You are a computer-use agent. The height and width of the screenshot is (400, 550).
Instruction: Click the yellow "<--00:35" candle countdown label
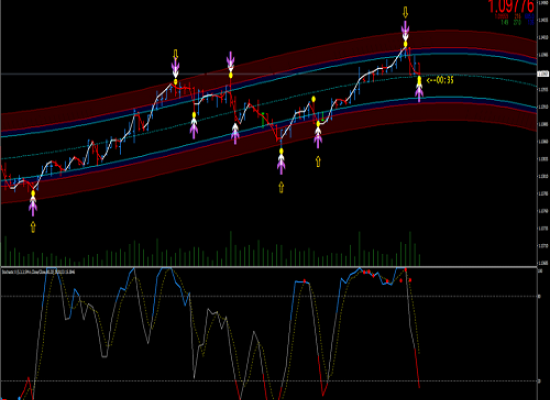(440, 80)
